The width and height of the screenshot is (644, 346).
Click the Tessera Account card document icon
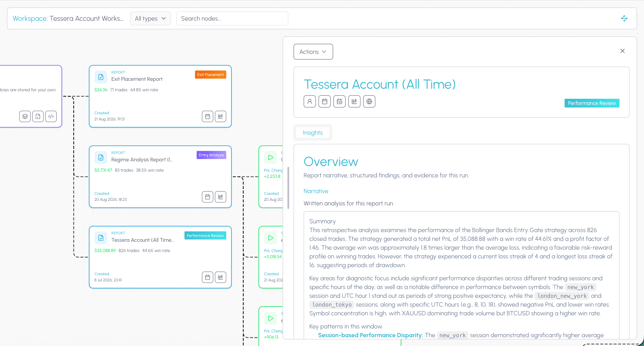tap(101, 238)
